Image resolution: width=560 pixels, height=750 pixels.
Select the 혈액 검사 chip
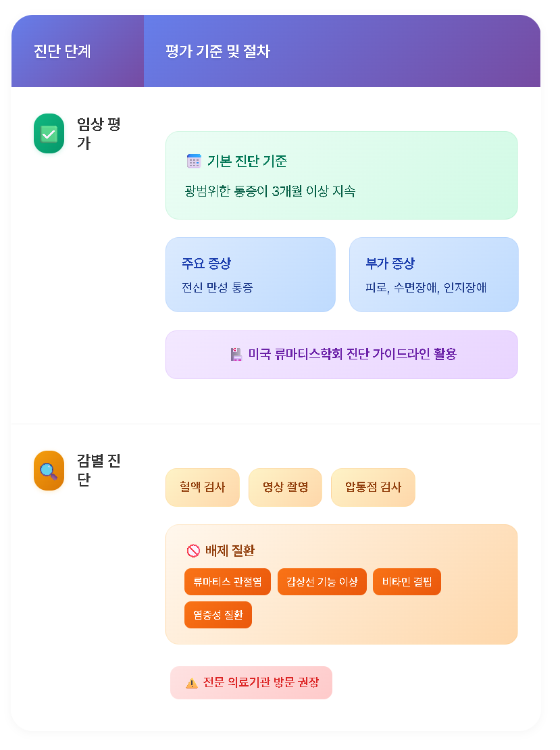pos(202,487)
